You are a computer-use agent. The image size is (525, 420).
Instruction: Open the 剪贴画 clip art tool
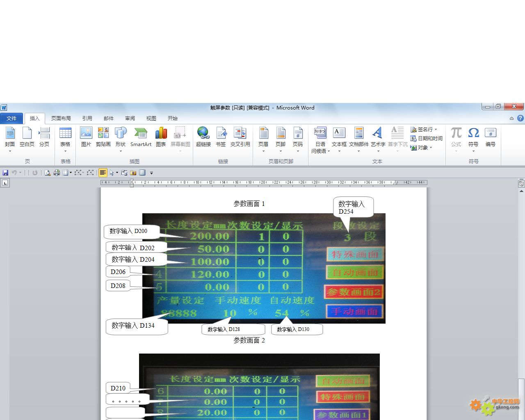coord(103,137)
